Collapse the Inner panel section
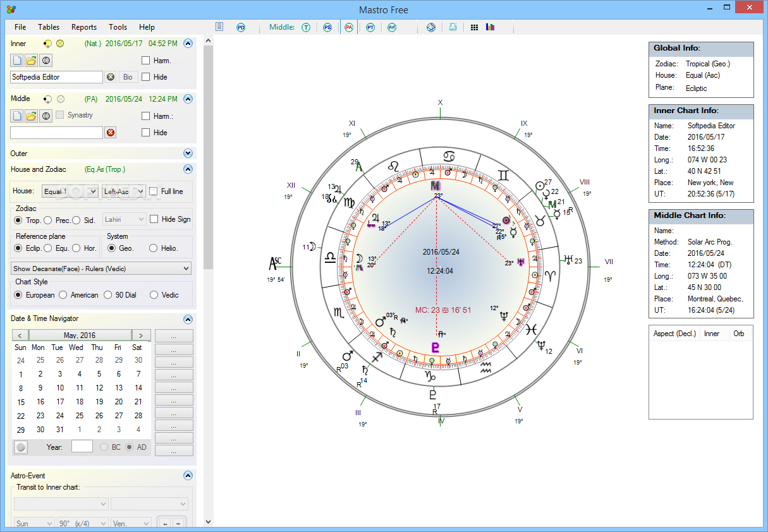The height and width of the screenshot is (532, 768). pos(188,44)
